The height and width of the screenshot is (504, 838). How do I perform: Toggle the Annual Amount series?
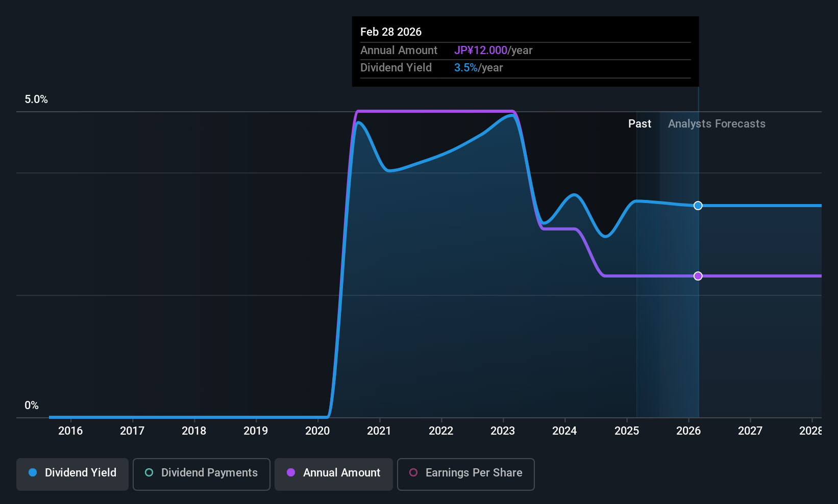click(334, 474)
